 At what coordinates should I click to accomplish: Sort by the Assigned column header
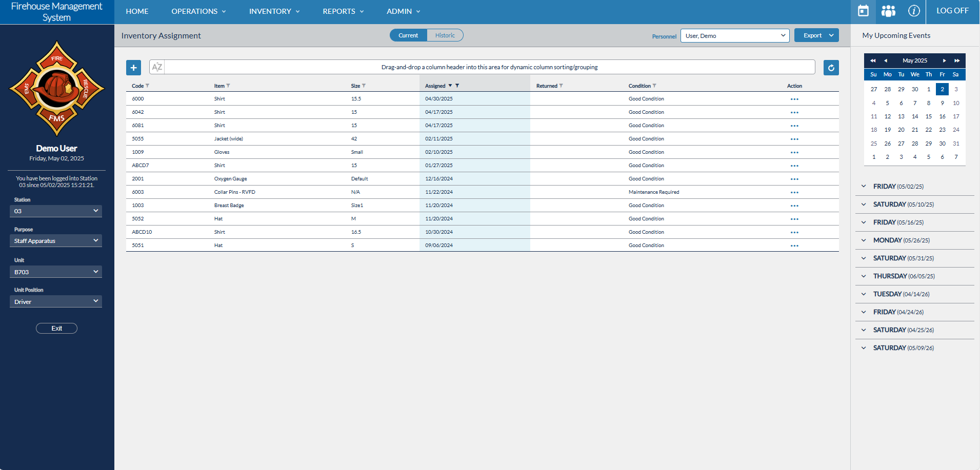(435, 86)
